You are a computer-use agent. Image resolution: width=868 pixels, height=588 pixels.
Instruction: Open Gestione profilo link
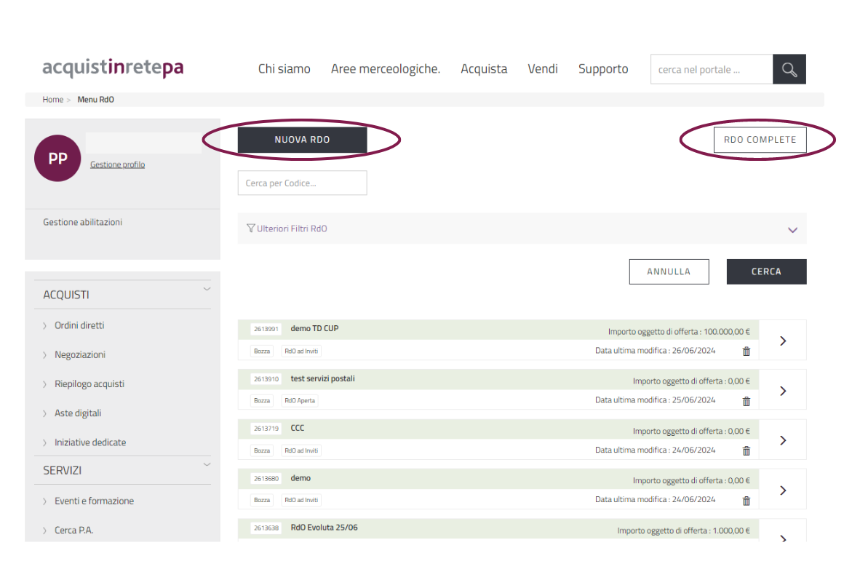(117, 164)
